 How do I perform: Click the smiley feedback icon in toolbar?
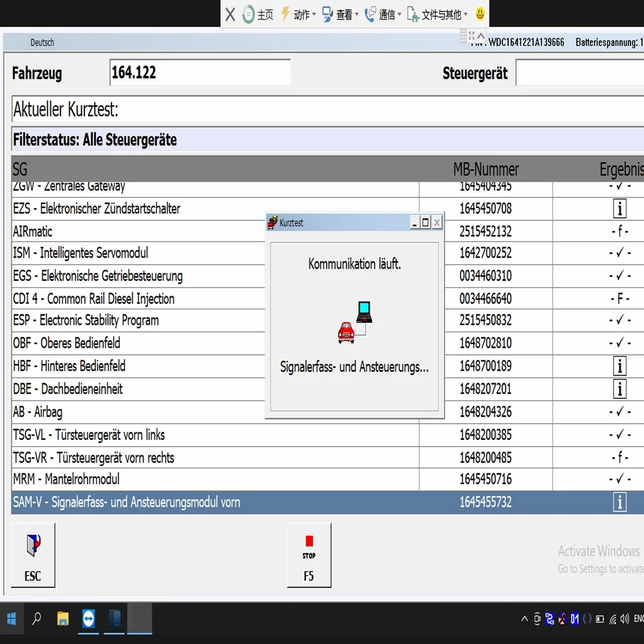480,14
